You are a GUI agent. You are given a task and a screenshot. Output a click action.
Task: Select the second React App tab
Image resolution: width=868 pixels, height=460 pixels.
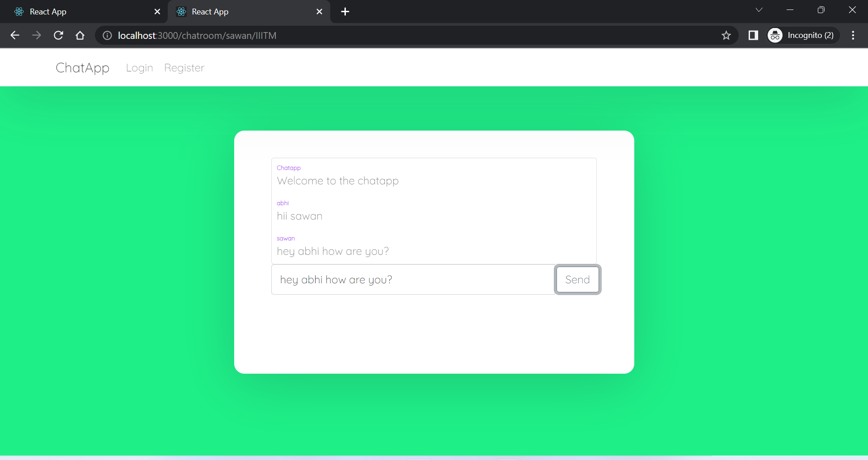coord(249,12)
